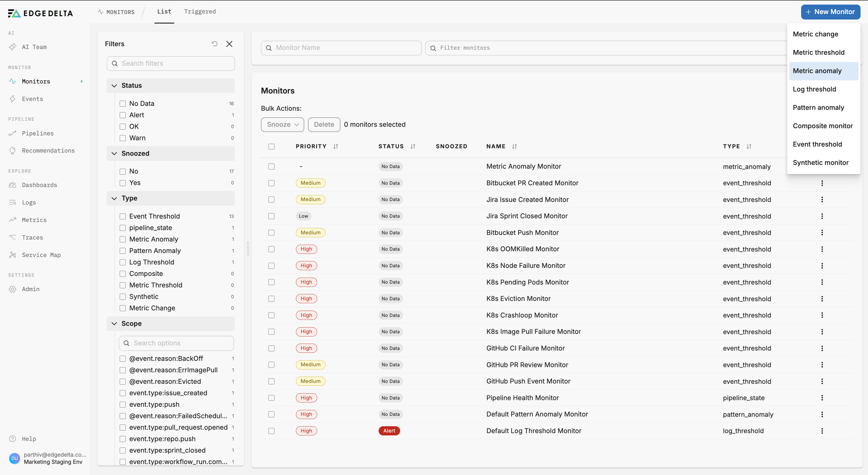Check the @event.reason:BackOff scope filter
This screenshot has width=868, height=475.
point(123,359)
